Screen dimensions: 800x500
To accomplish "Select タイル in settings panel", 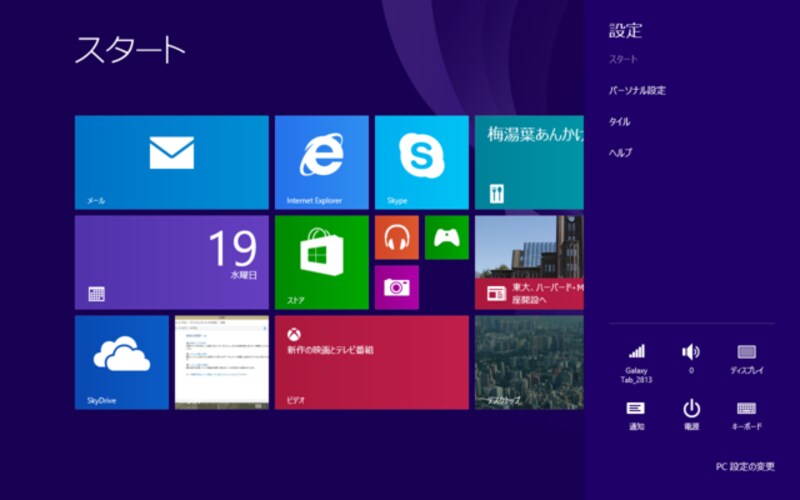I will tap(620, 121).
